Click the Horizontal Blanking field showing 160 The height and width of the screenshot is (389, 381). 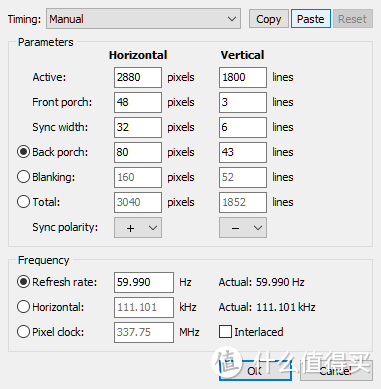click(x=138, y=177)
